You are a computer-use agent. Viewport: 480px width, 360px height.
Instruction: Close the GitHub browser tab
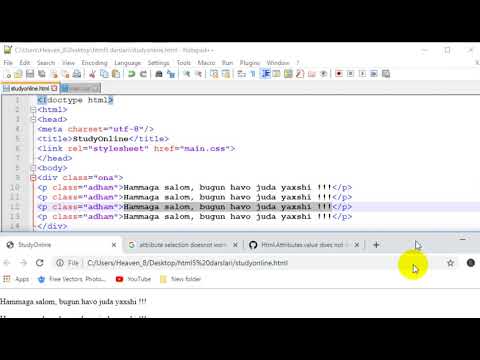pyautogui.click(x=357, y=245)
